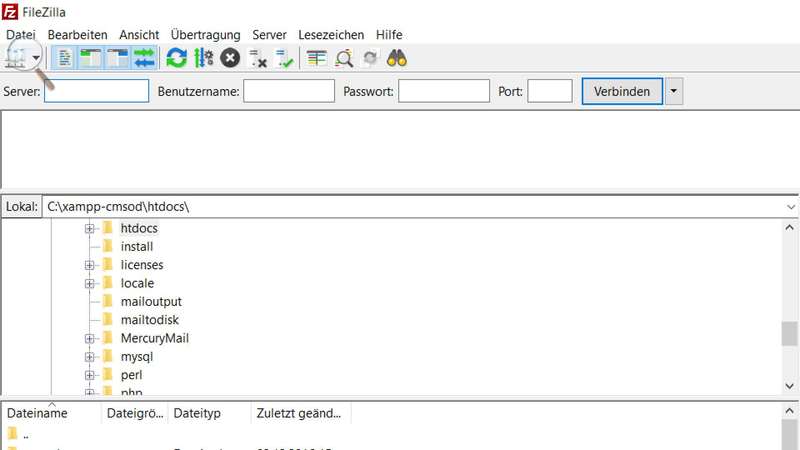Select the licenses folder in tree
The height and width of the screenshot is (450, 800).
[x=142, y=265]
